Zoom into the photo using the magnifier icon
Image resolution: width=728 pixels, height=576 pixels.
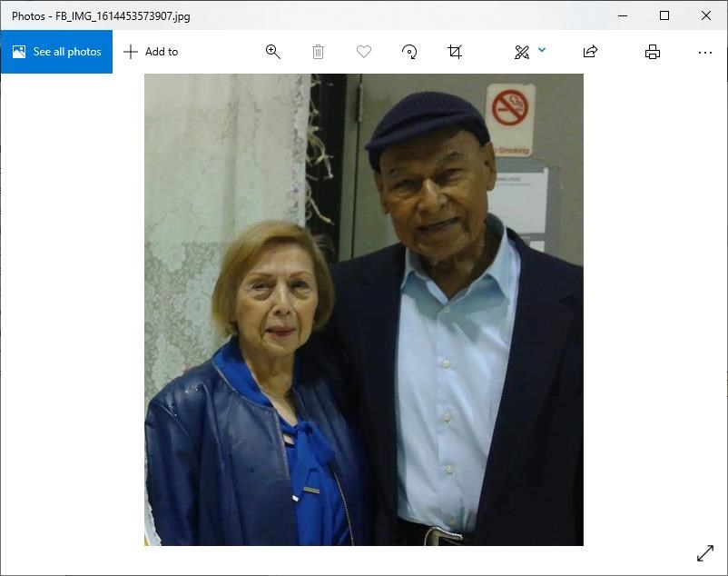point(272,52)
